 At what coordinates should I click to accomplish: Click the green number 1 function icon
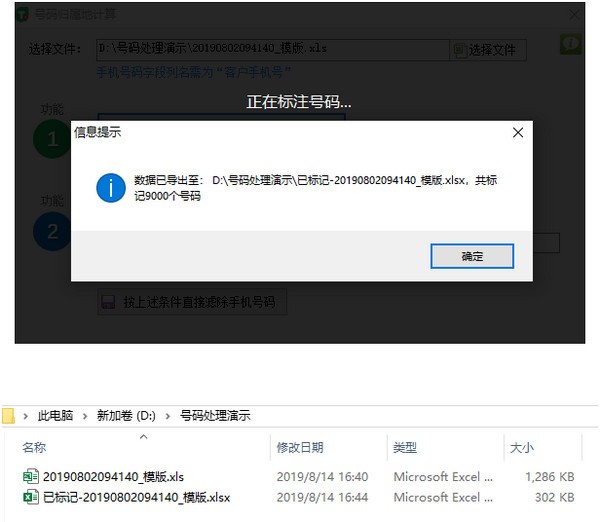pos(52,140)
